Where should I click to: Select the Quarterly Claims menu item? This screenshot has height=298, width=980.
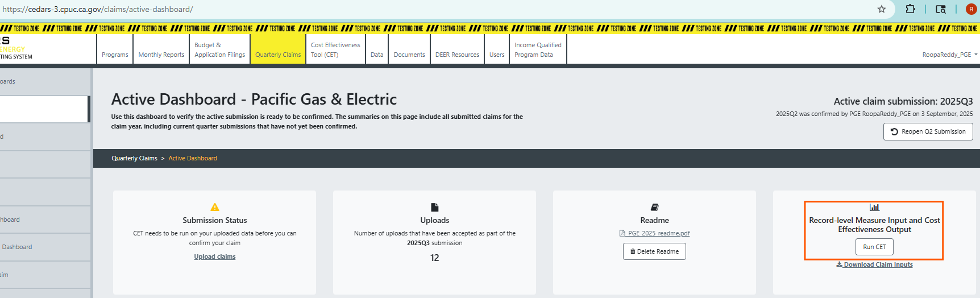click(278, 49)
